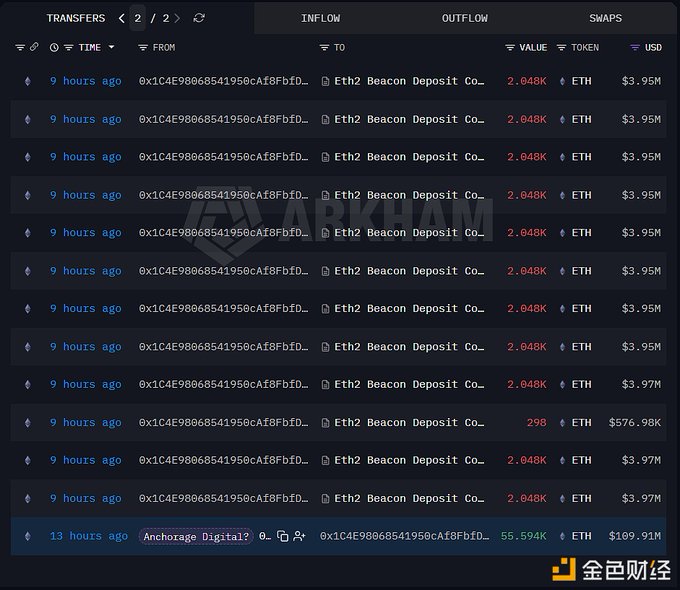Switch to the OUTFLOW tab
Image resolution: width=680 pixels, height=590 pixels.
pos(464,18)
